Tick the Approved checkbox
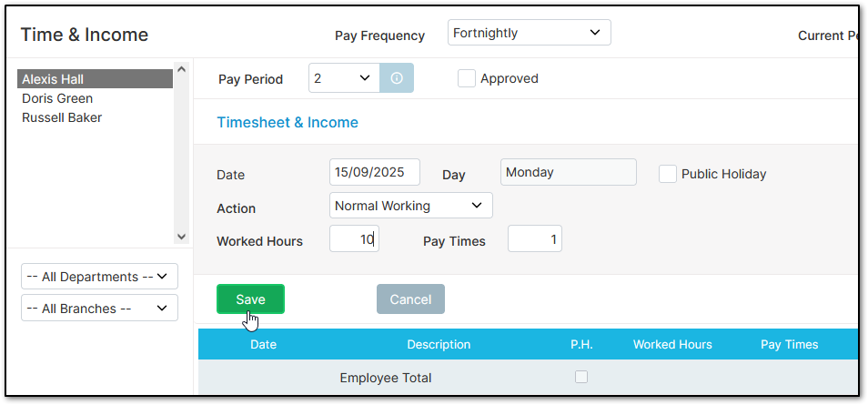Viewport: 868px width, 405px height. point(467,78)
